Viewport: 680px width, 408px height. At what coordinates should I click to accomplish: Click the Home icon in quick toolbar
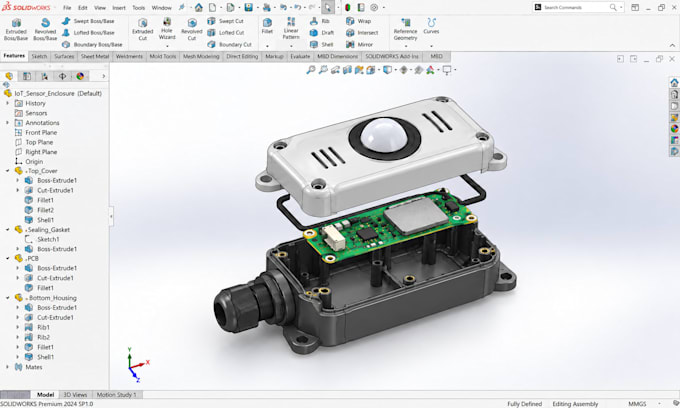199,7
